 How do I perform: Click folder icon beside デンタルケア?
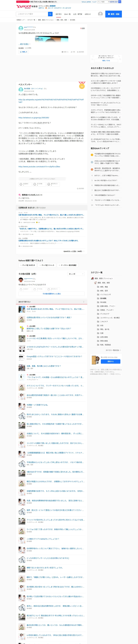[x=98, y=314]
